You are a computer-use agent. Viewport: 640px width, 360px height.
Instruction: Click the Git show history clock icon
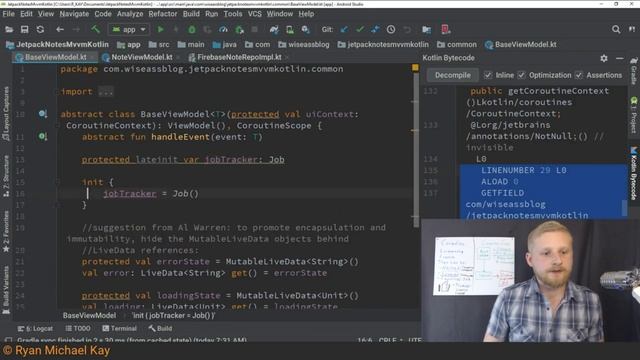click(391, 29)
